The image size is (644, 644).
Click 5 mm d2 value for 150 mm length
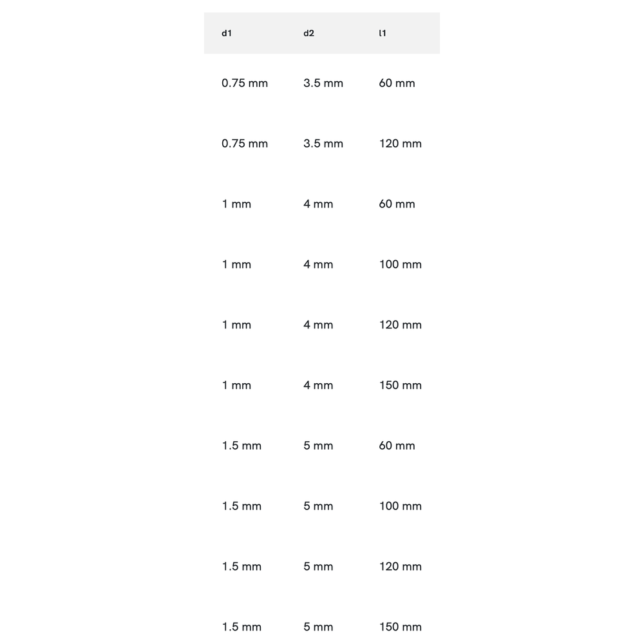click(318, 627)
